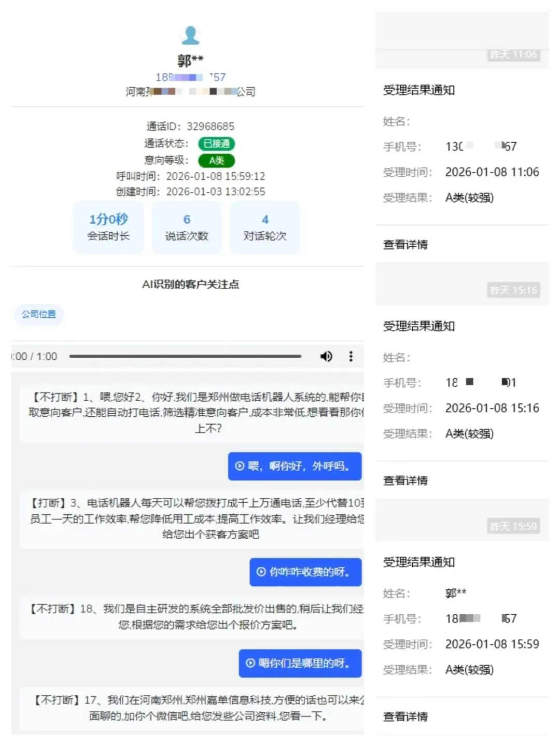Select the 对话轮次 stat card showing 4

pyautogui.click(x=265, y=227)
